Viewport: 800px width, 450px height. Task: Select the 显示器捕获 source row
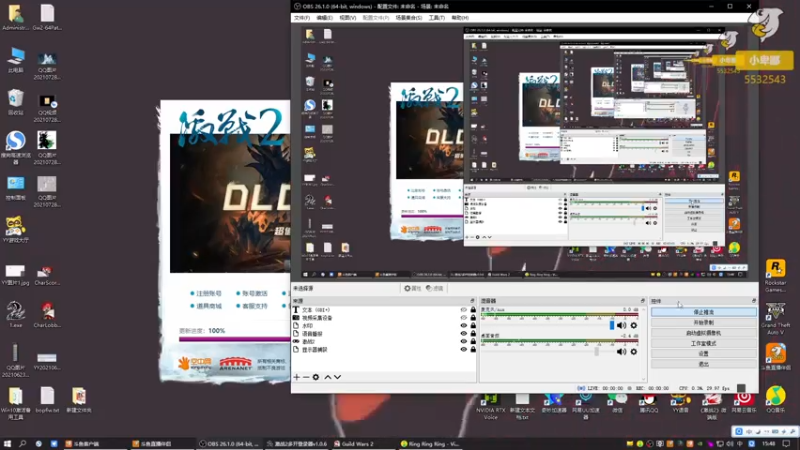click(385, 349)
